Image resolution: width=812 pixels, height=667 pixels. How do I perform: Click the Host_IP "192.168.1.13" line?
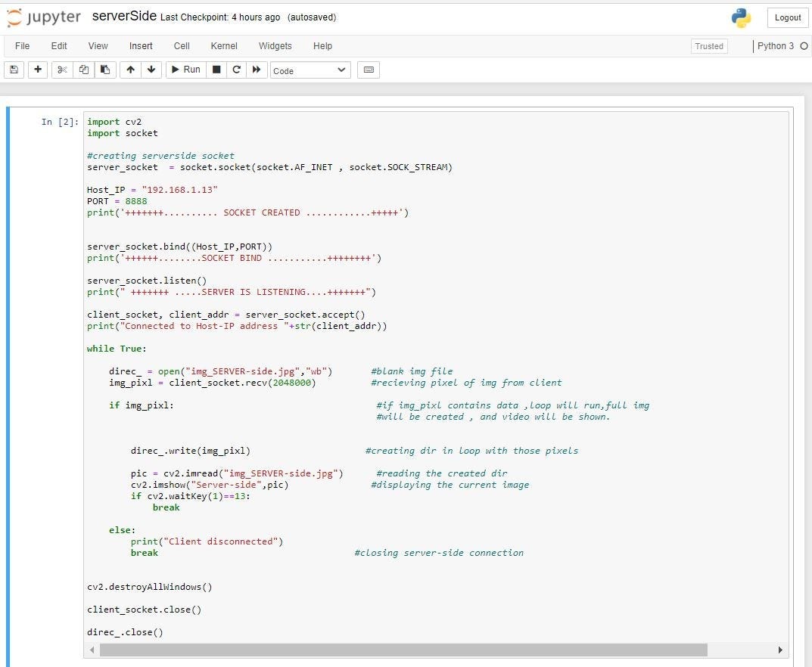(x=152, y=190)
